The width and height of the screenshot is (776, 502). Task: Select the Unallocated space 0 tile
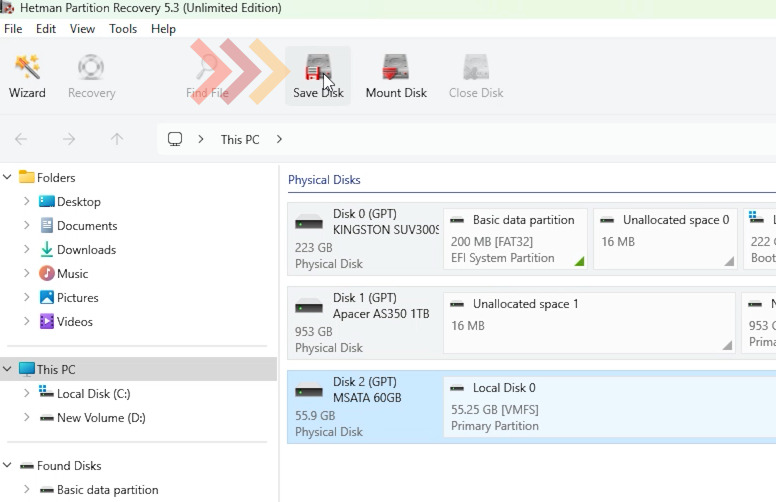(665, 239)
